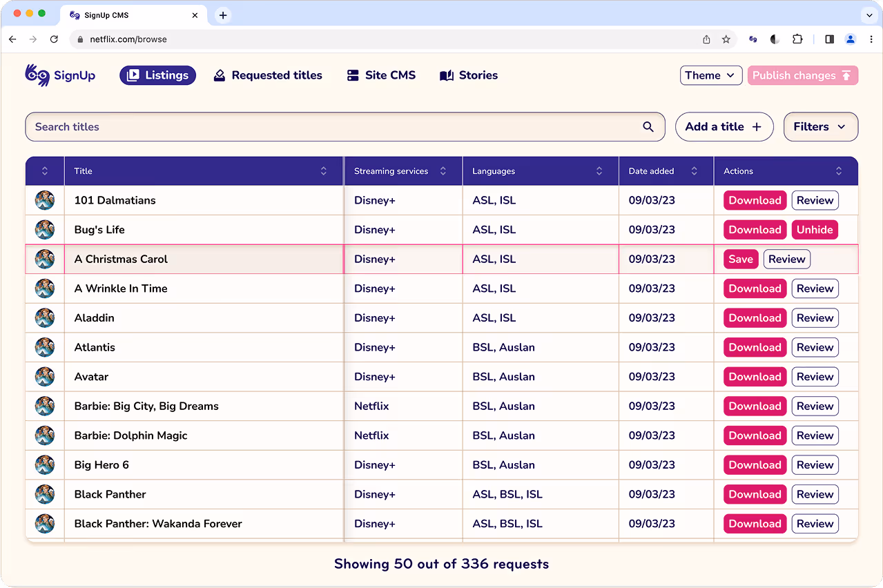Click the lock site info icon

pyautogui.click(x=81, y=39)
